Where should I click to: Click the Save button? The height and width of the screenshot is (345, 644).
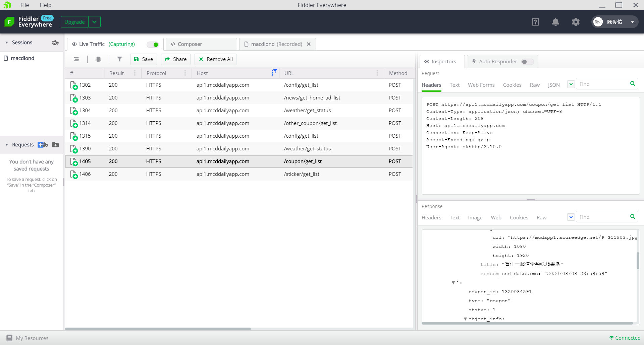click(x=144, y=59)
